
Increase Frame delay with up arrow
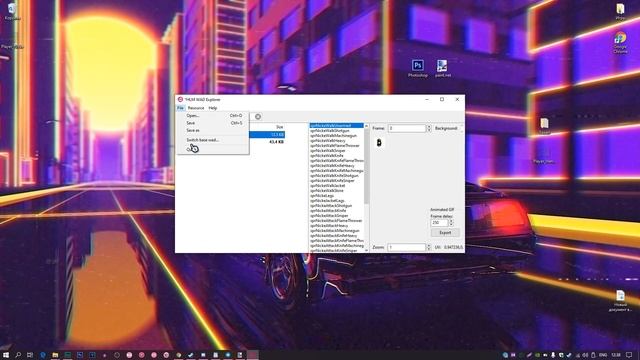tap(451, 221)
